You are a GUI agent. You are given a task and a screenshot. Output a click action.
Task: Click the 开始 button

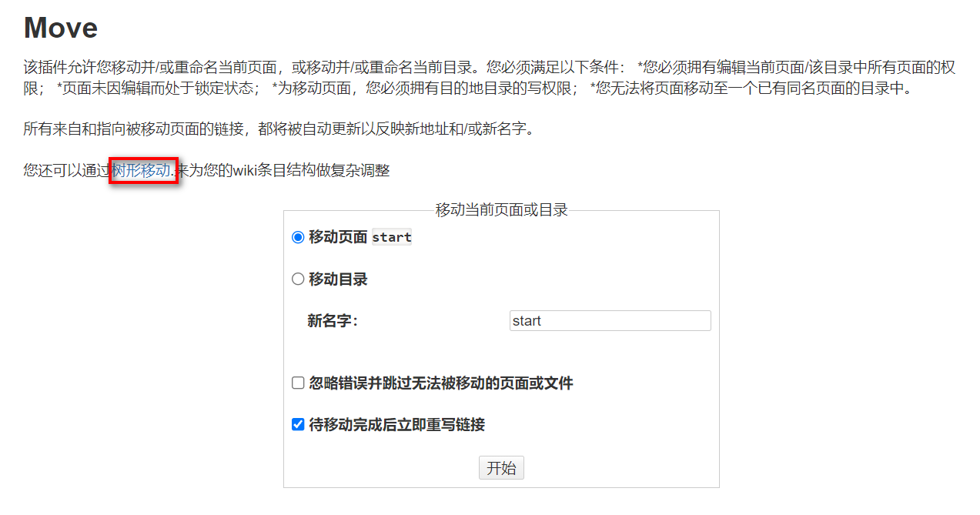tap(501, 467)
